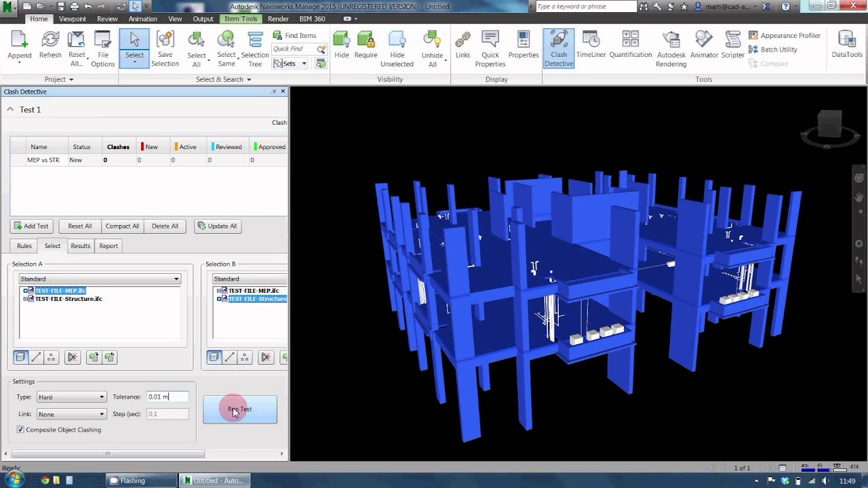Image resolution: width=868 pixels, height=488 pixels.
Task: Click the Delete All button
Action: [165, 226]
